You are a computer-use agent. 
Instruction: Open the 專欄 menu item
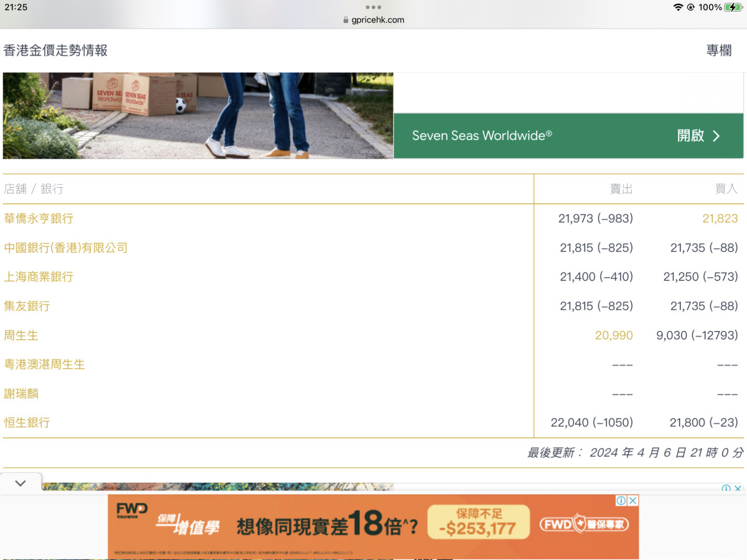[x=718, y=50]
